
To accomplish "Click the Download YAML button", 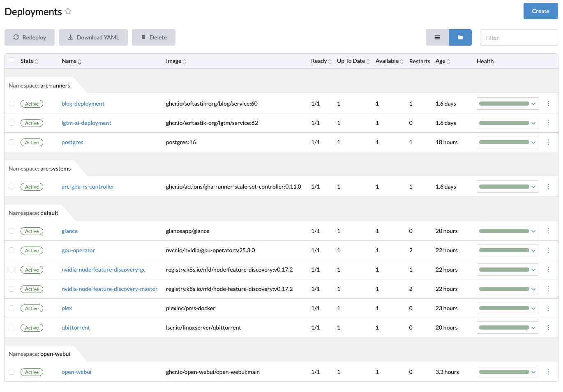I will [x=93, y=37].
